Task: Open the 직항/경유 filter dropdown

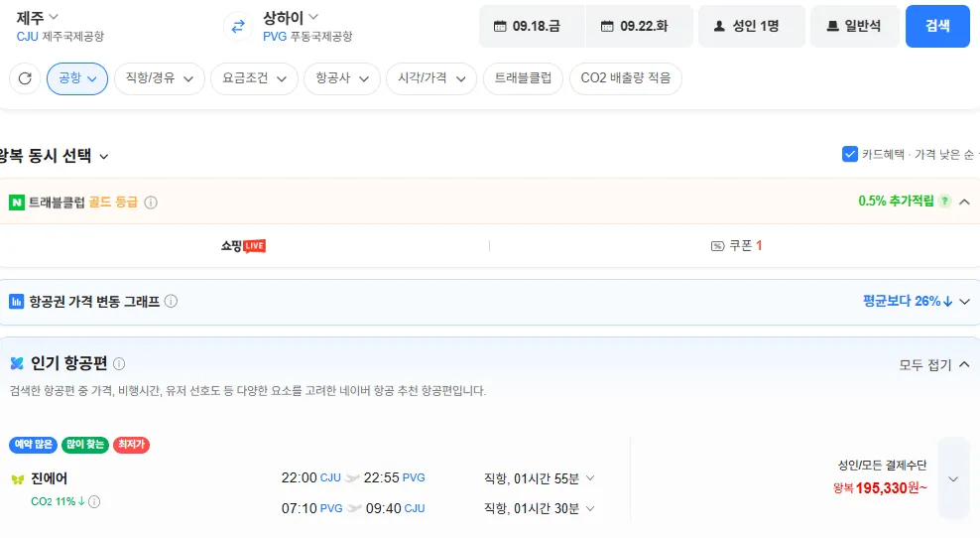Action: point(160,78)
